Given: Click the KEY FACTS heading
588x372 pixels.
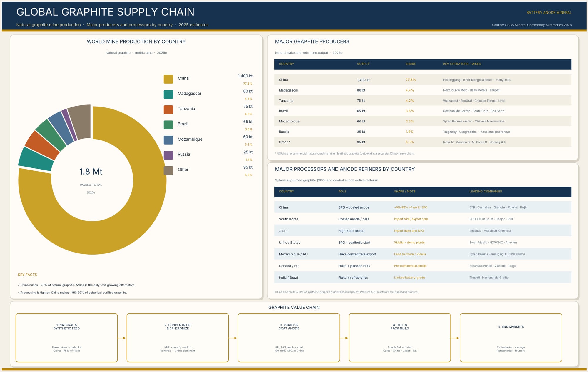Looking at the screenshot, I should 27,275.
